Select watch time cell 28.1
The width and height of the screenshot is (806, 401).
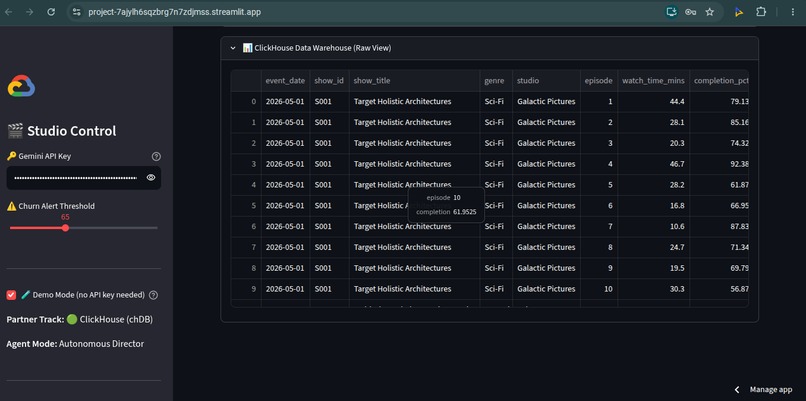coord(653,122)
